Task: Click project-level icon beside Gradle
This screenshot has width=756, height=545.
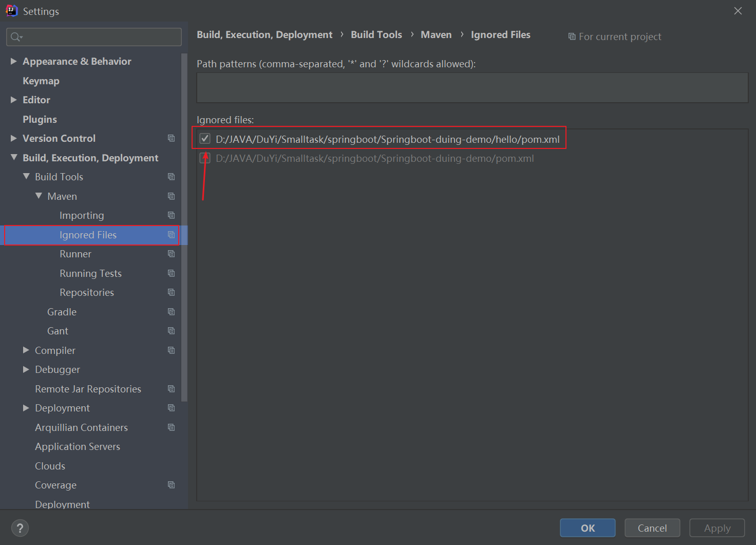Action: tap(172, 312)
